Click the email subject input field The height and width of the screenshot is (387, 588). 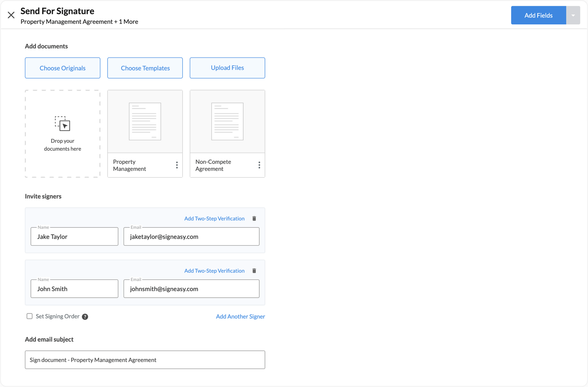click(x=145, y=360)
